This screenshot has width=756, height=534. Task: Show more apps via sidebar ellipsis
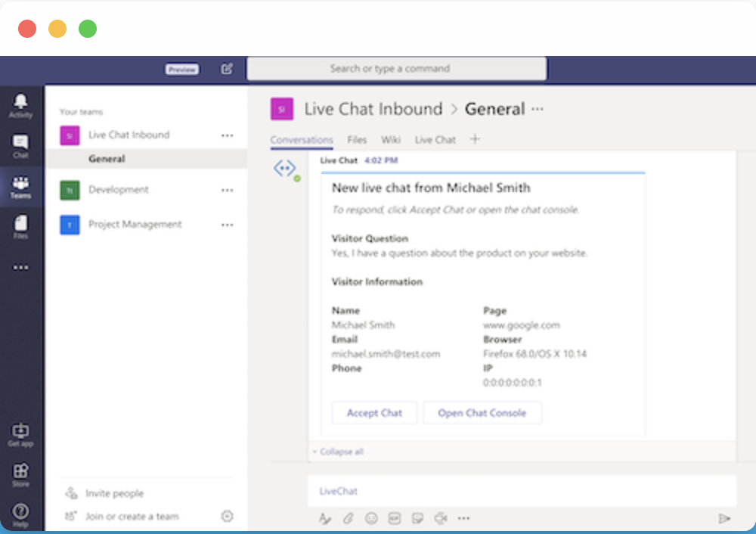click(20, 267)
